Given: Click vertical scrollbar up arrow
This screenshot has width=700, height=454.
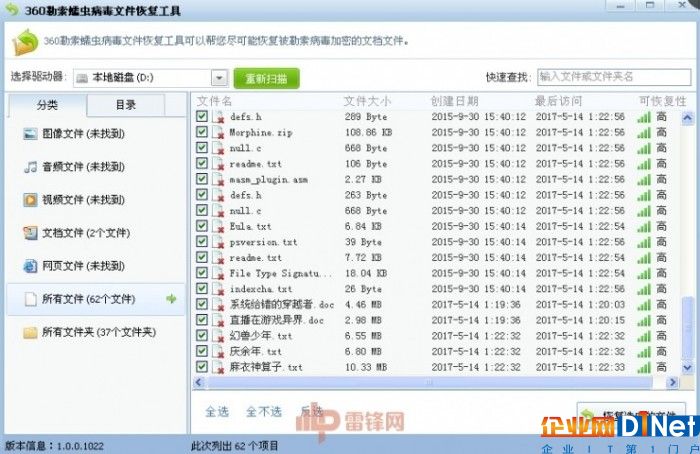Looking at the screenshot, I should pyautogui.click(x=688, y=118).
